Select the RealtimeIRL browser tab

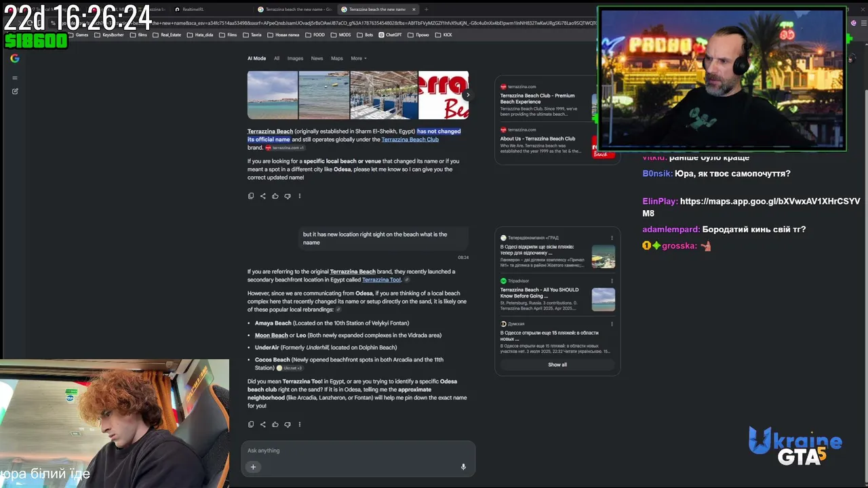click(x=210, y=9)
